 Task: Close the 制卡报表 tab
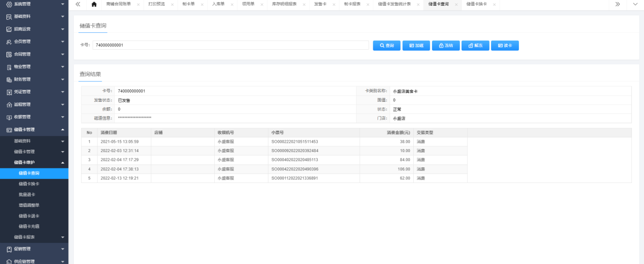point(368,4)
